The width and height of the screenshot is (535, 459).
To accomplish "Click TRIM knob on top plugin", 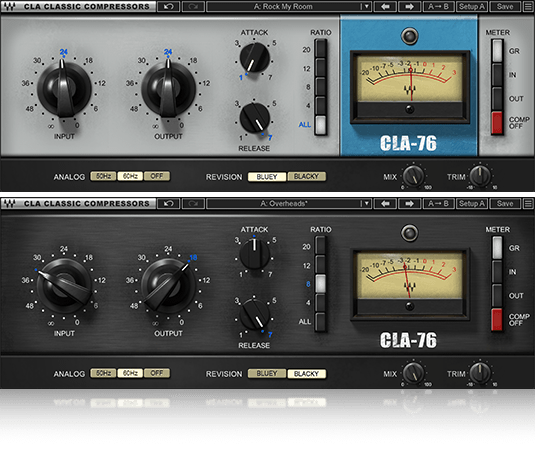I will [x=480, y=176].
